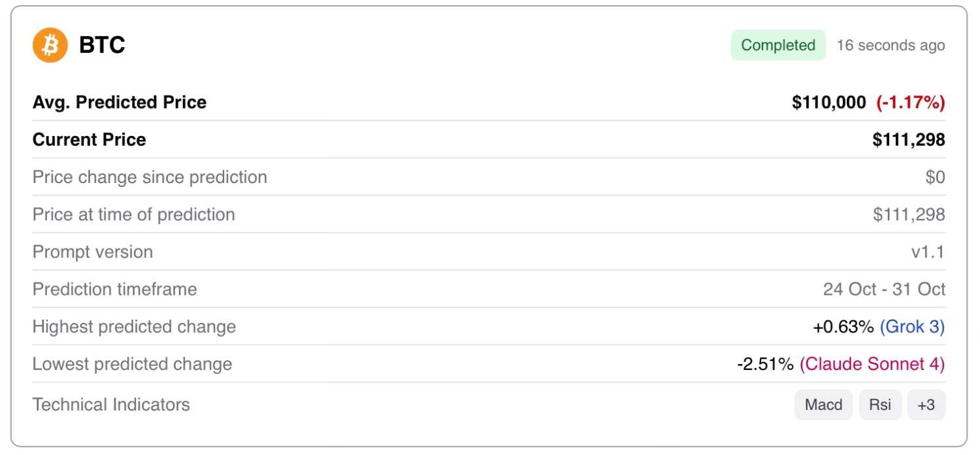Click the BTC ticker title

point(102,45)
